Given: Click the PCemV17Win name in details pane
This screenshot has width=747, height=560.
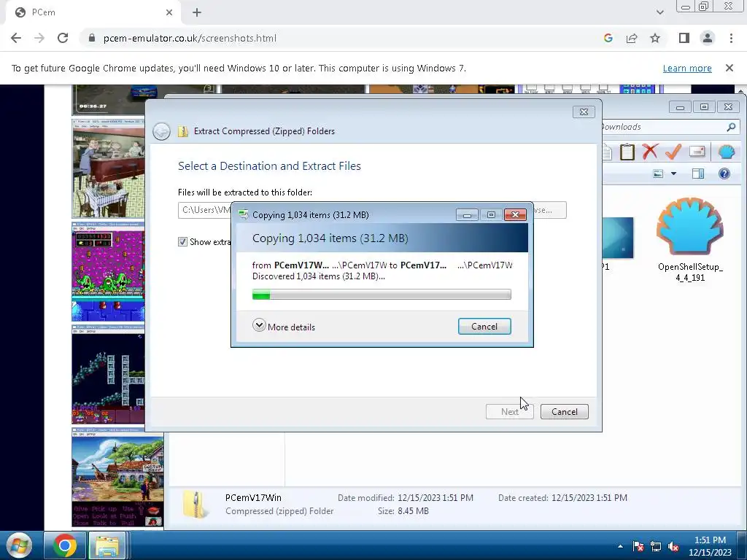Looking at the screenshot, I should (x=253, y=497).
